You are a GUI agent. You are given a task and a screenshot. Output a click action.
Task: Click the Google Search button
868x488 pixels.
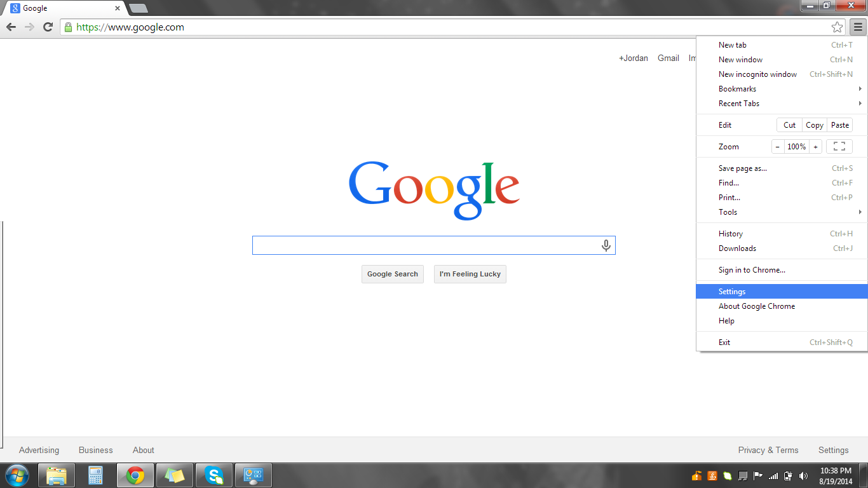pos(393,274)
